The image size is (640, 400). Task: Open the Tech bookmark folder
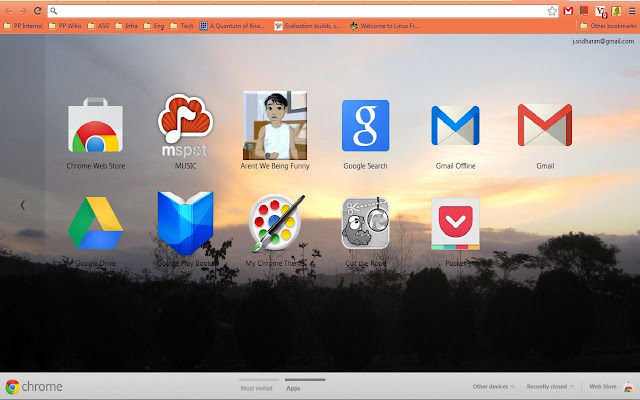tap(182, 26)
